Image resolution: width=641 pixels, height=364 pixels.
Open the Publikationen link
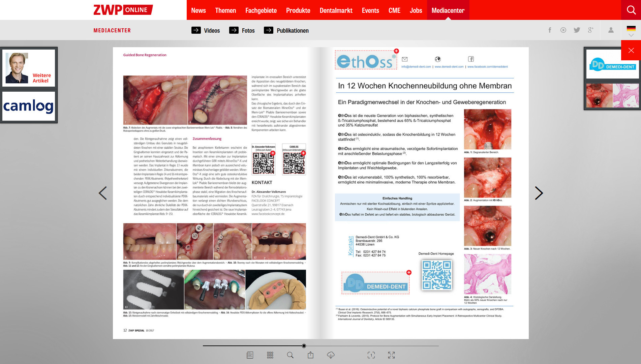(x=286, y=30)
